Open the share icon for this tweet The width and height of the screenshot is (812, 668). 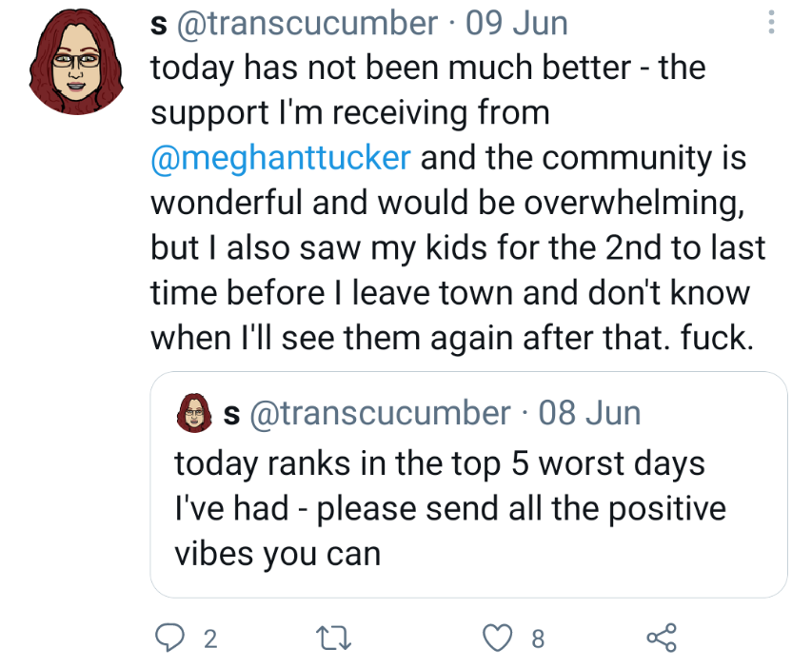coord(662,638)
